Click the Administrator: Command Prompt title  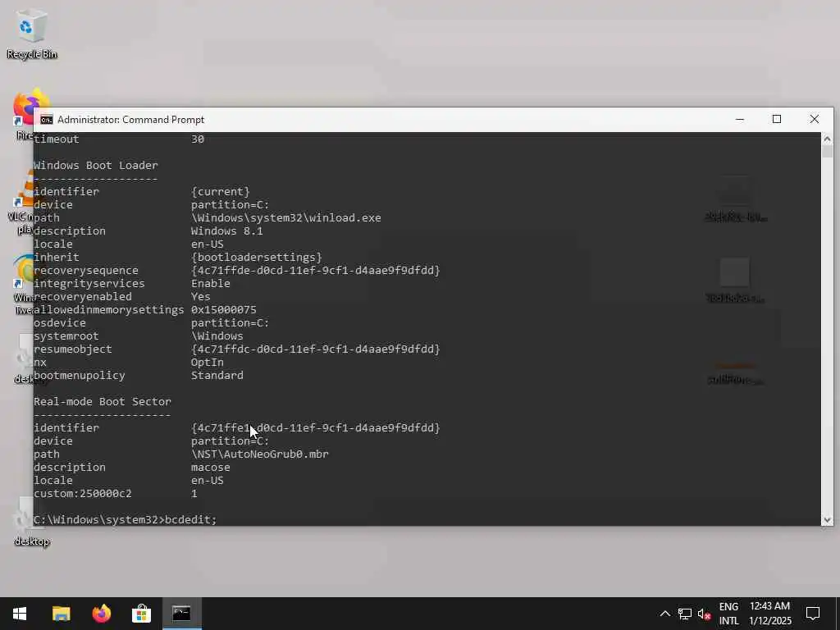coord(130,120)
